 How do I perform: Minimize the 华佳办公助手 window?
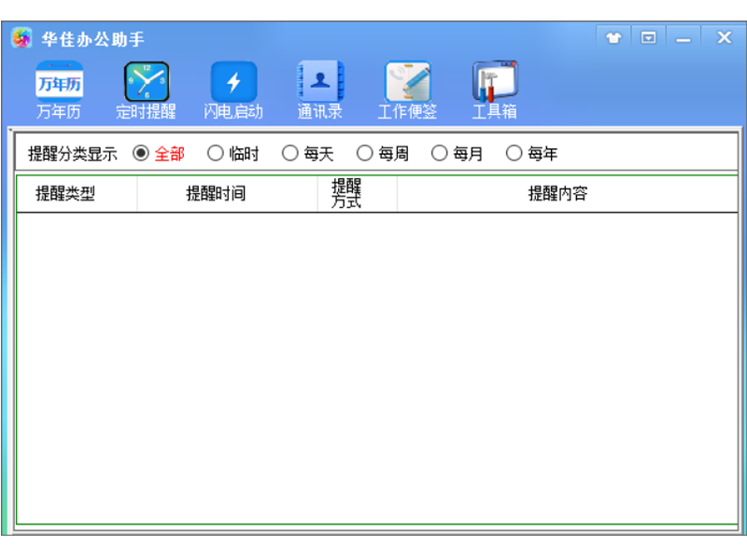[x=684, y=37]
